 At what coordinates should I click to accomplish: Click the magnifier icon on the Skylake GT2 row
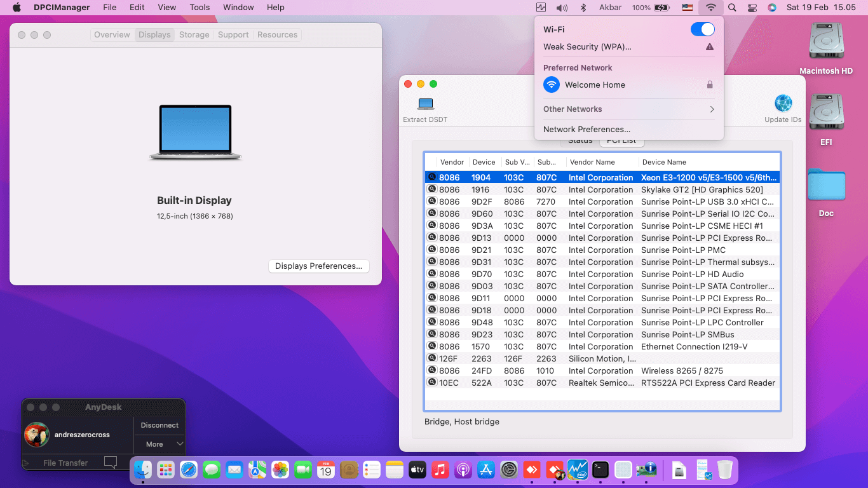tap(432, 189)
